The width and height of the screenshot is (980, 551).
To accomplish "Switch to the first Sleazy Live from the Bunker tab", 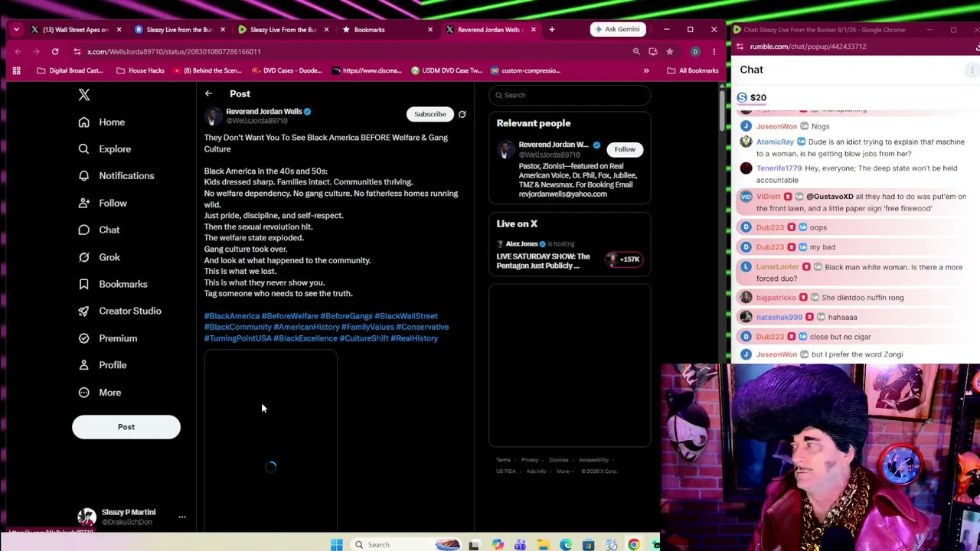I will [x=178, y=29].
